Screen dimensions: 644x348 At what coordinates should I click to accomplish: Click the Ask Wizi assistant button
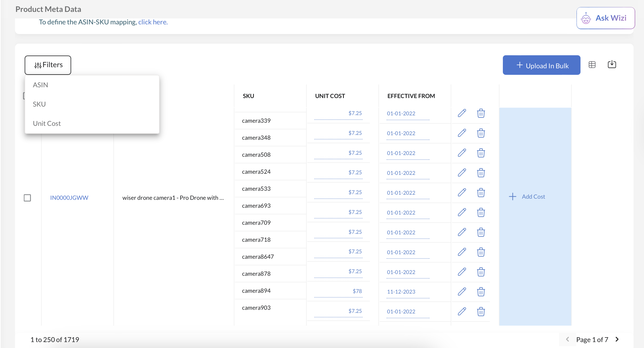[605, 18]
